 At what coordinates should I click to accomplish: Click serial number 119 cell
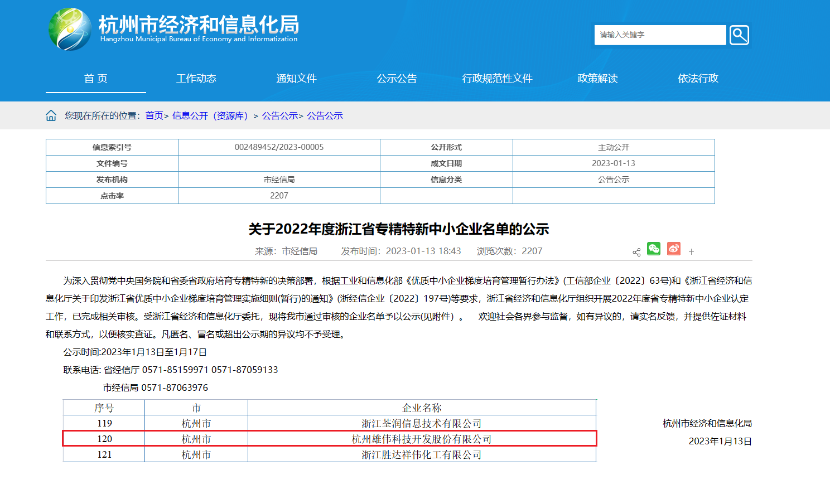(x=104, y=424)
